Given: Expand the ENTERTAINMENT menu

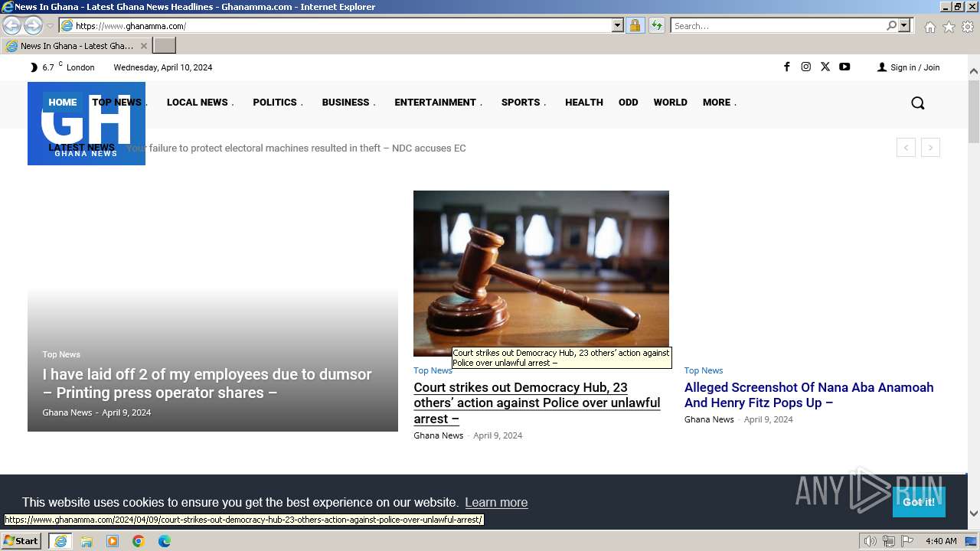Looking at the screenshot, I should pyautogui.click(x=438, y=103).
